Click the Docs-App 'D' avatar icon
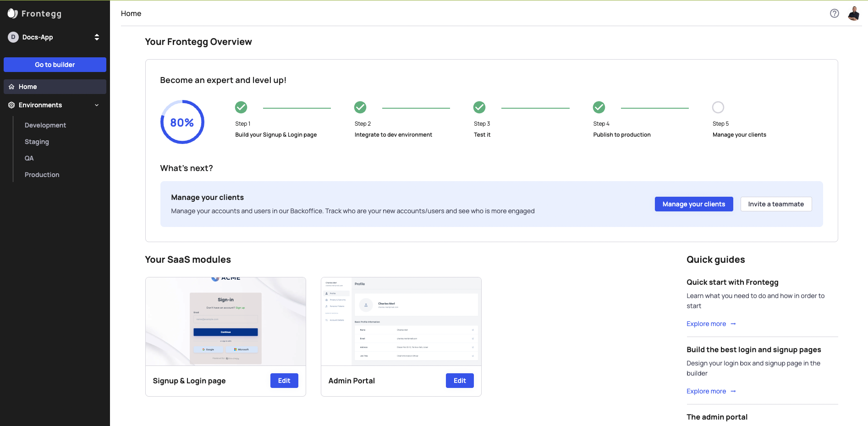868x426 pixels. [x=13, y=37]
